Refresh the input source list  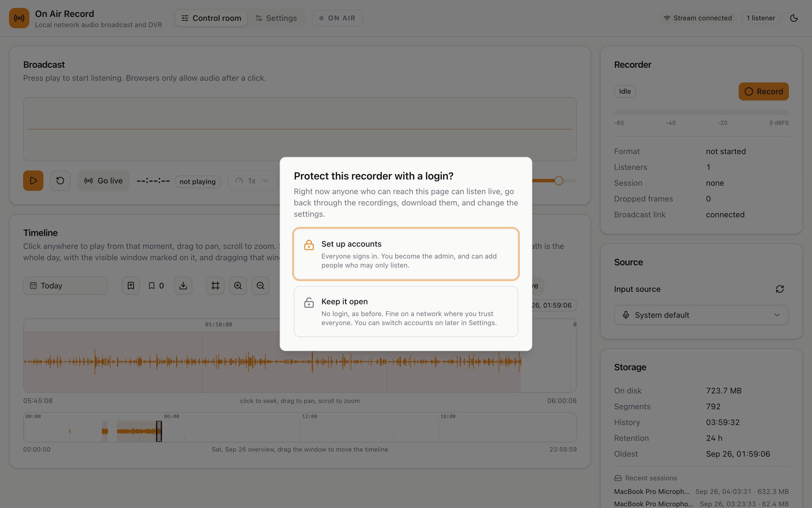point(780,289)
